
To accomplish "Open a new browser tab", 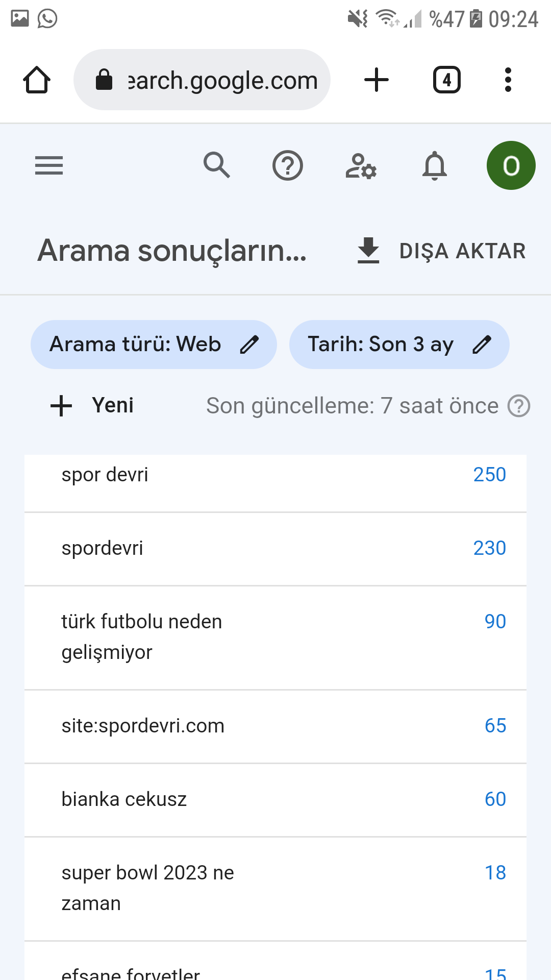I will pyautogui.click(x=377, y=80).
